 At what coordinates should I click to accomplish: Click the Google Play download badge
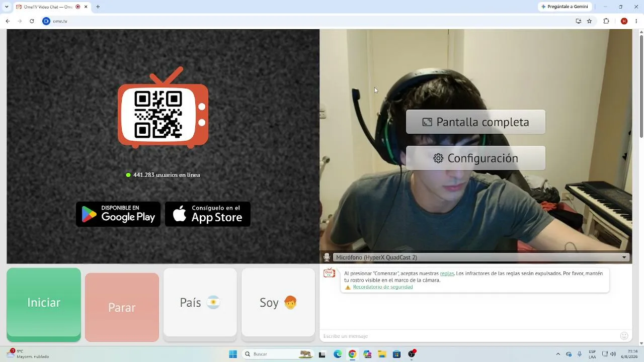coord(118,214)
